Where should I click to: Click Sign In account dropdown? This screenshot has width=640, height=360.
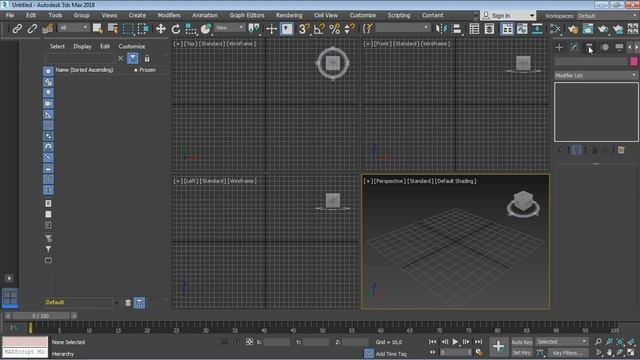pos(509,16)
